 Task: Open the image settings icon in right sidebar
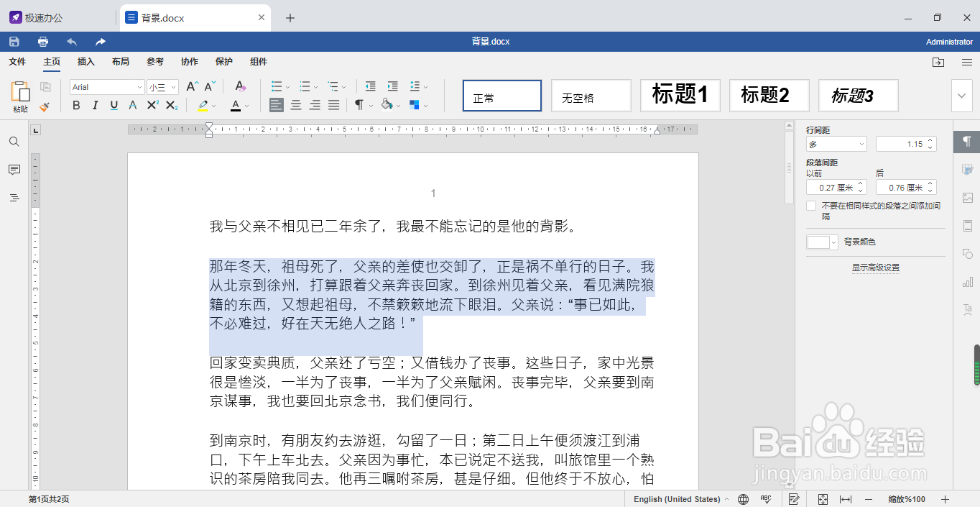point(967,198)
